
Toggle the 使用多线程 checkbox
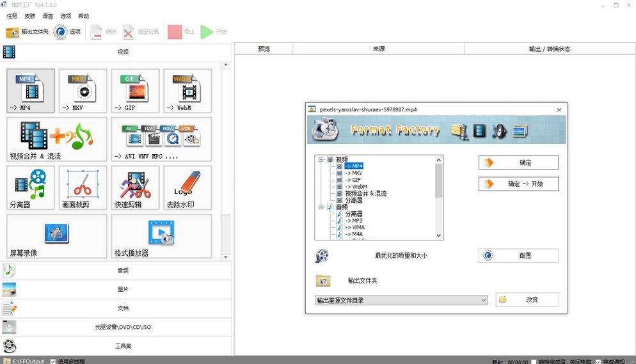tap(53, 361)
